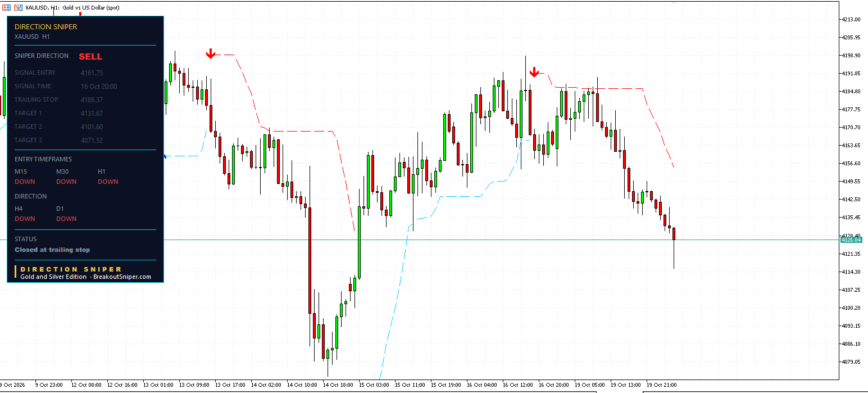This screenshot has width=868, height=393.
Task: Select the Target 1 value 4131.67
Action: [92, 114]
